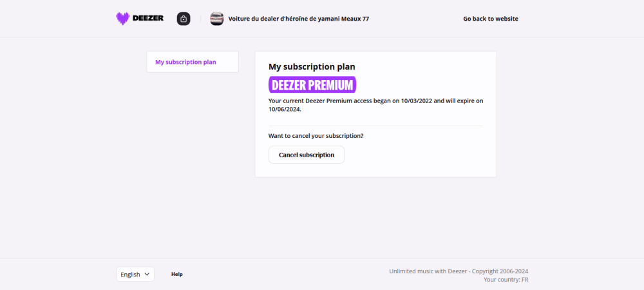Screen dimensions: 644x290
Task: Click the 'My subscription plan' card heading
Action: [x=312, y=66]
